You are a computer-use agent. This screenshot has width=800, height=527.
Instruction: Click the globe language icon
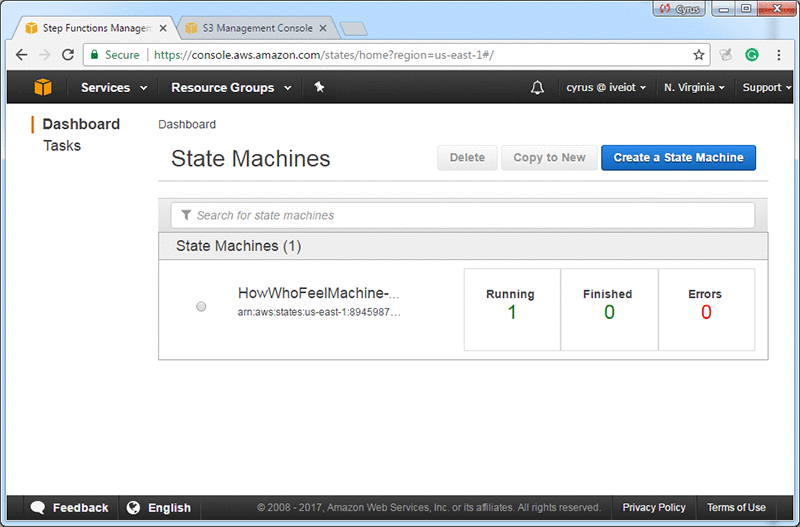(x=133, y=508)
